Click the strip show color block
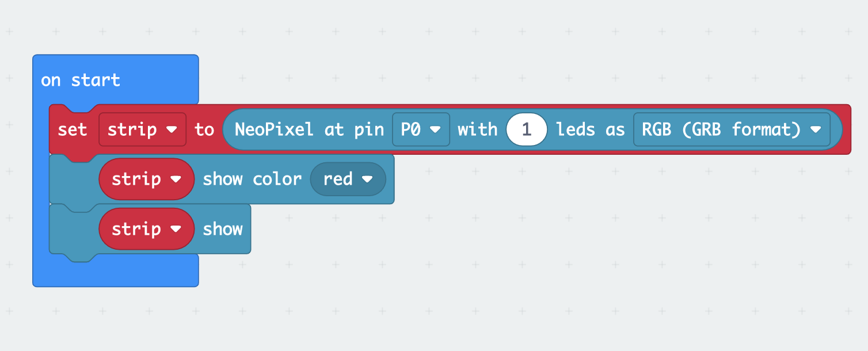The height and width of the screenshot is (351, 868). (252, 179)
